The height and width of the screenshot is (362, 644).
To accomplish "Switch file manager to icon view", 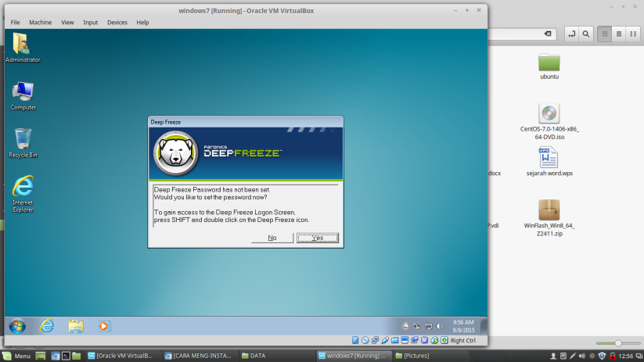I will pos(605,34).
